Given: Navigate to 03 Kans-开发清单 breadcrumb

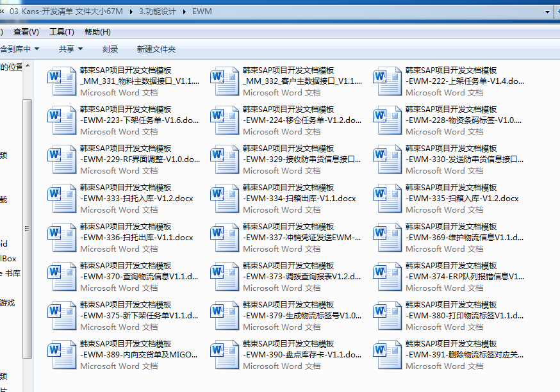Looking at the screenshot, I should point(66,12).
